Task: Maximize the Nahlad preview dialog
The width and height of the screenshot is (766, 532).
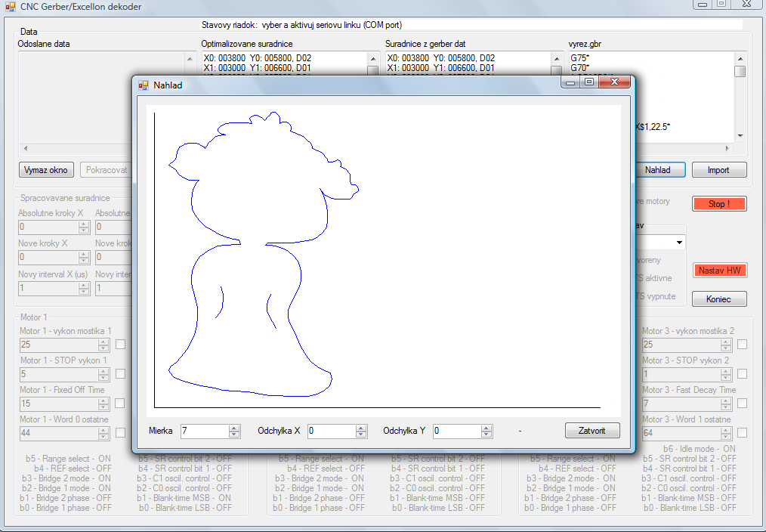Action: click(589, 82)
